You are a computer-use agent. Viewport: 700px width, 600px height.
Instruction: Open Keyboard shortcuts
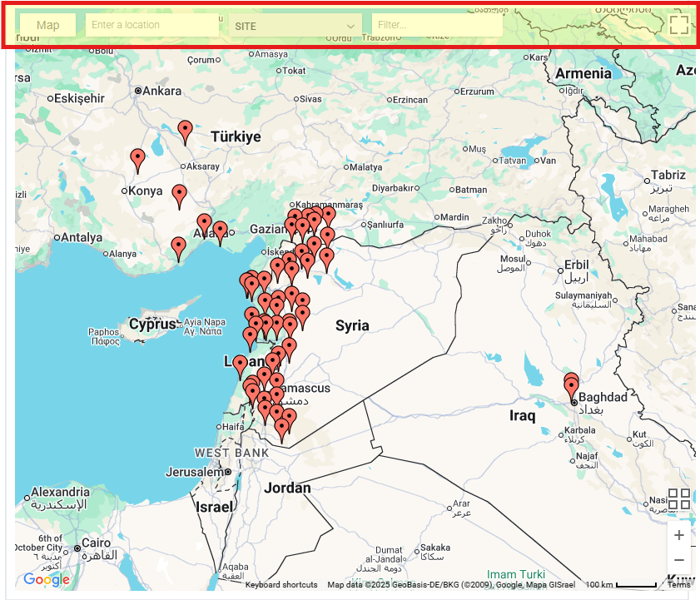click(x=281, y=585)
